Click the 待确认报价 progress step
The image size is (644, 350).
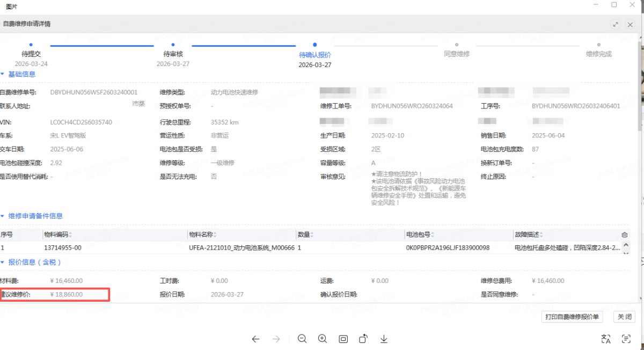(314, 54)
